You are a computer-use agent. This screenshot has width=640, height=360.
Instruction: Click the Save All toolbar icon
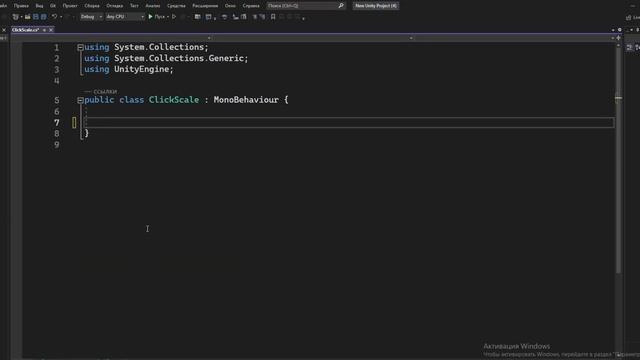point(44,17)
